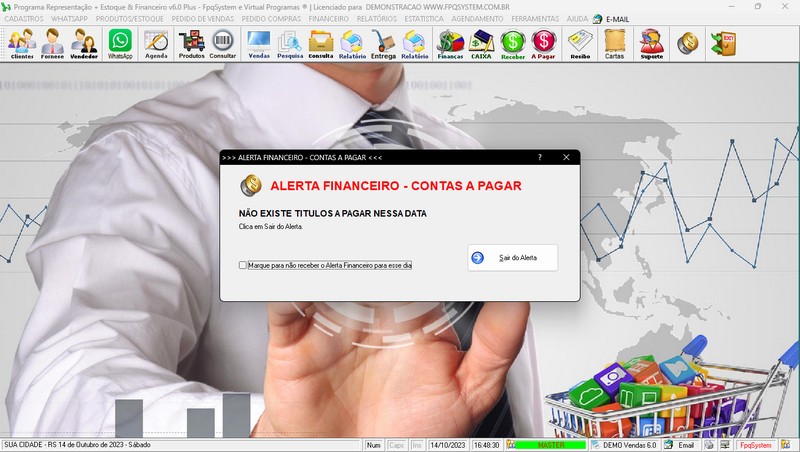Open the Clientes toolbar icon

point(22,44)
